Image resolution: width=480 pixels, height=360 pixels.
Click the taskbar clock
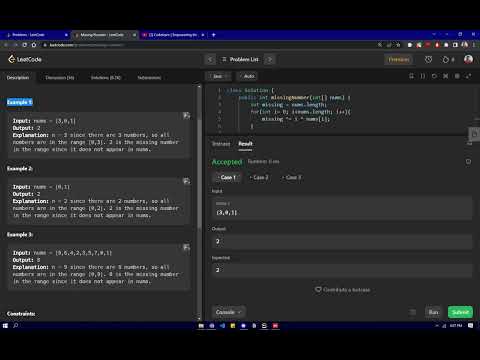click(456, 326)
